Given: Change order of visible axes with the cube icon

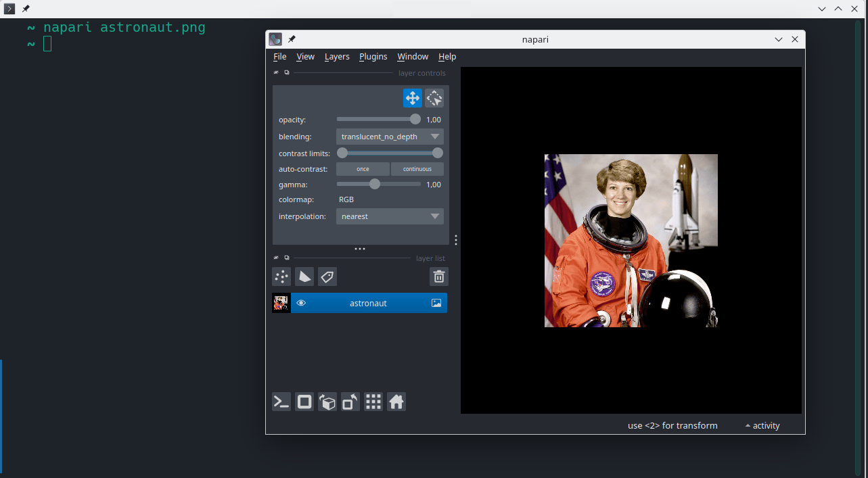Looking at the screenshot, I should point(327,402).
